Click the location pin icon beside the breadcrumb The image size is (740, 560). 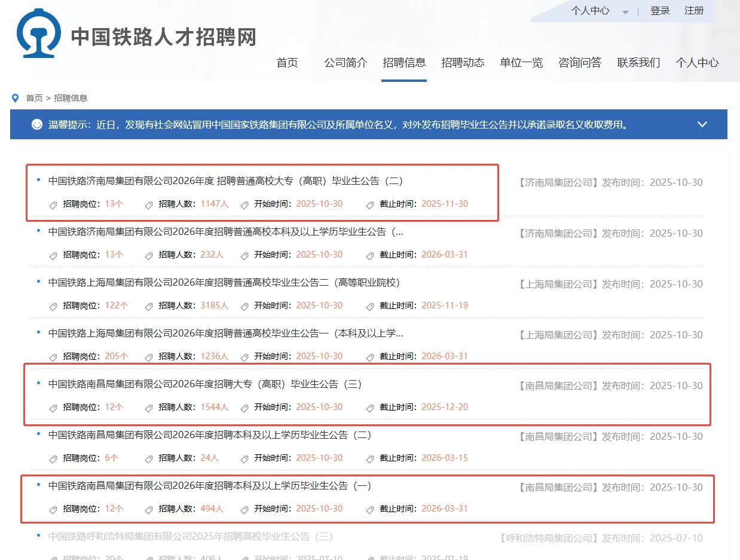coord(16,97)
